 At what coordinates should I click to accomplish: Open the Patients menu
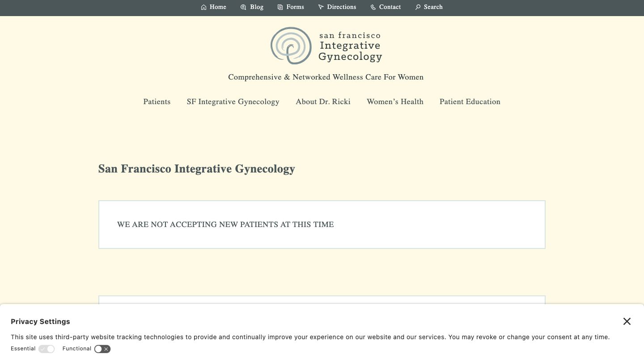[x=157, y=102]
